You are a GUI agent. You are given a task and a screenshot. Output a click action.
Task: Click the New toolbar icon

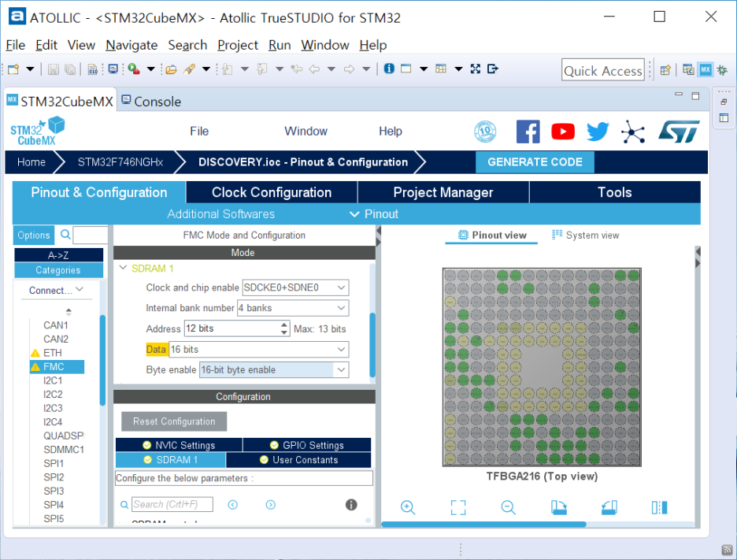point(13,69)
